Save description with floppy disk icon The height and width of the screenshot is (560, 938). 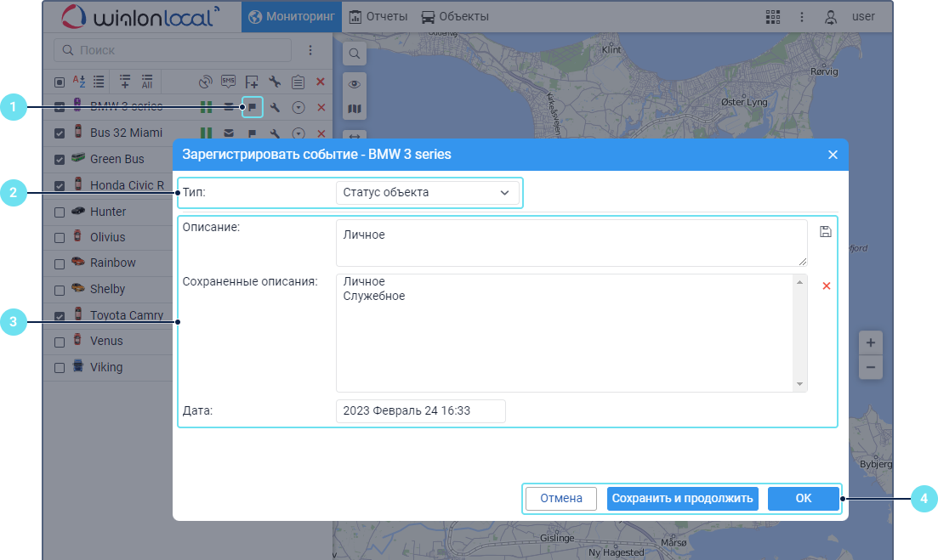[826, 232]
